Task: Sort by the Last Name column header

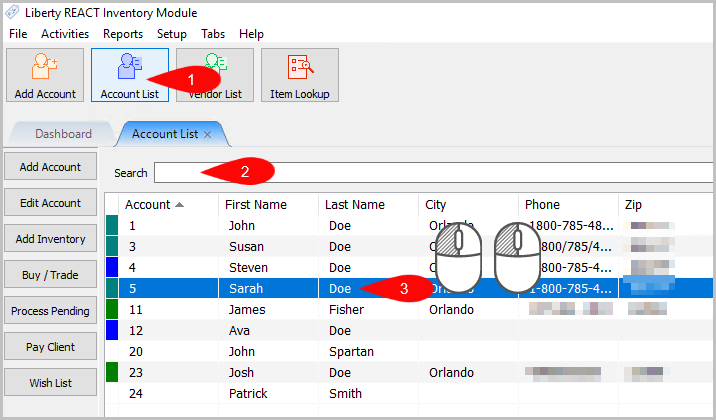Action: (x=369, y=205)
